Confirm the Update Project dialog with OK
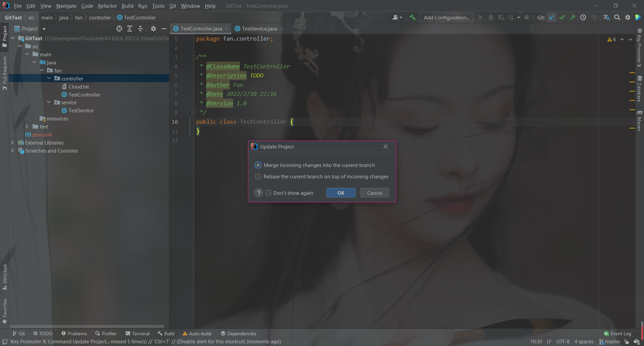The height and width of the screenshot is (346, 644). point(340,192)
